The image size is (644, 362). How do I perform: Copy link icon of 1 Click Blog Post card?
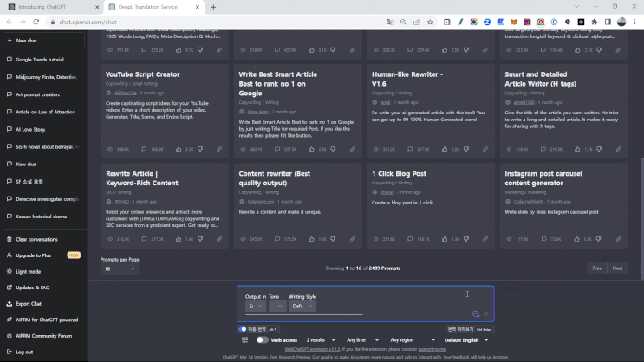tap(485, 239)
